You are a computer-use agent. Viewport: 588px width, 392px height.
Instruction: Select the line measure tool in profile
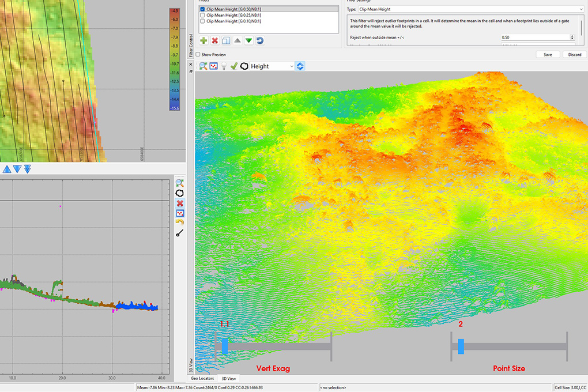click(180, 233)
